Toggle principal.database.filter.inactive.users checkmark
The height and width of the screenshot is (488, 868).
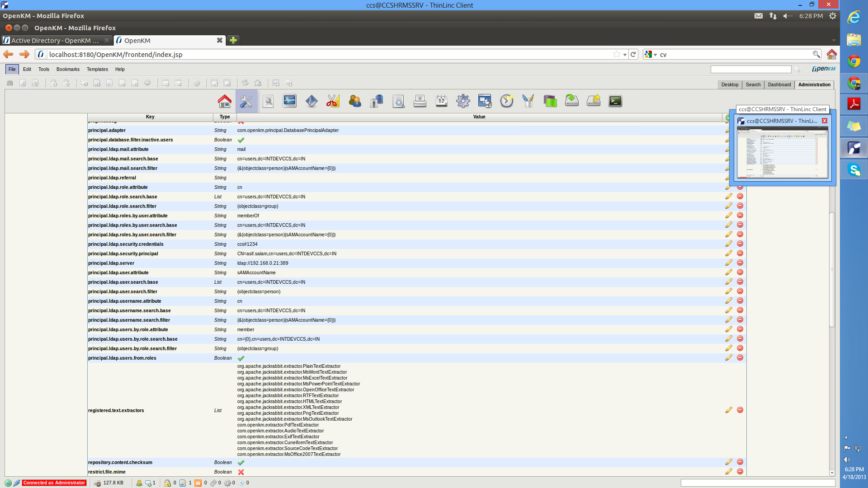[241, 140]
